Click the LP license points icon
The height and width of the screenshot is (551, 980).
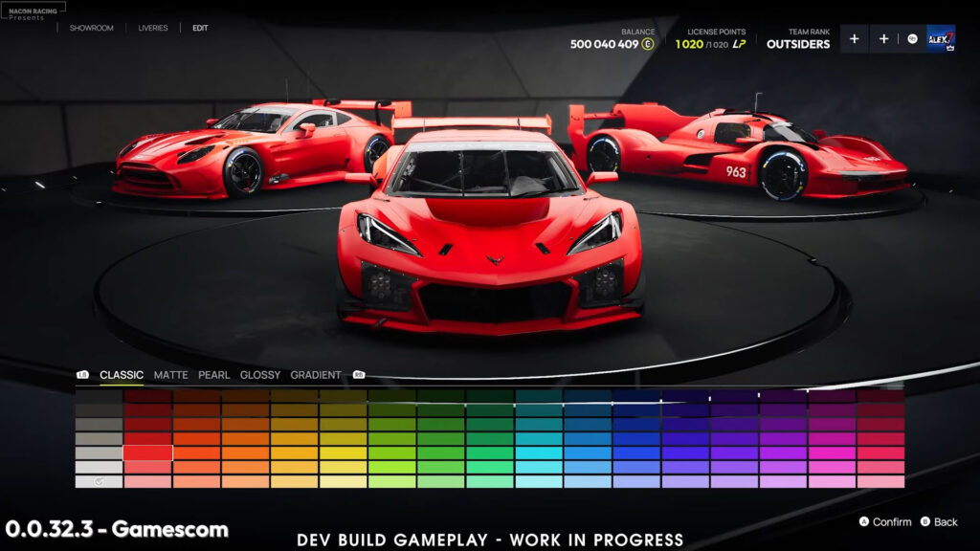[739, 44]
